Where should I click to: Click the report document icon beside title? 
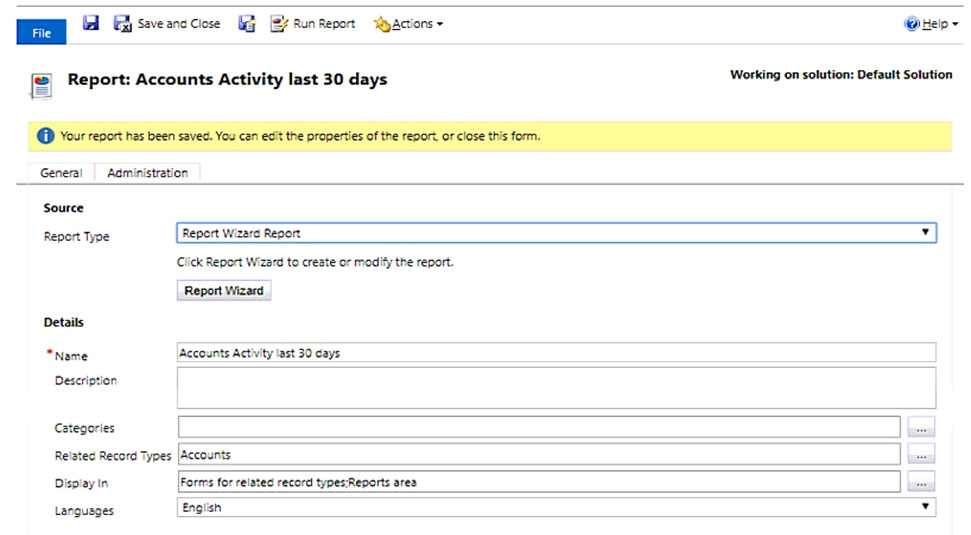(x=41, y=86)
